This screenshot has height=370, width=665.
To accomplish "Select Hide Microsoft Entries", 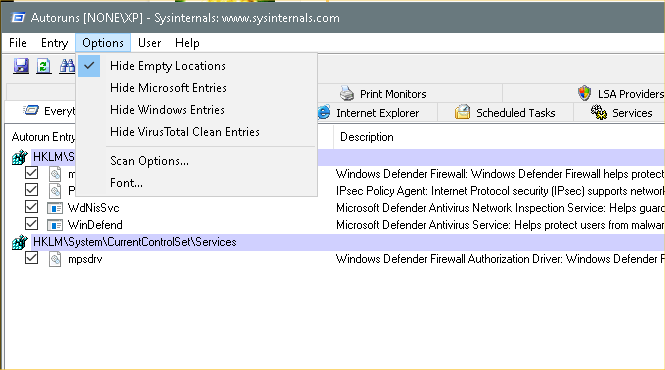I will (x=196, y=88).
